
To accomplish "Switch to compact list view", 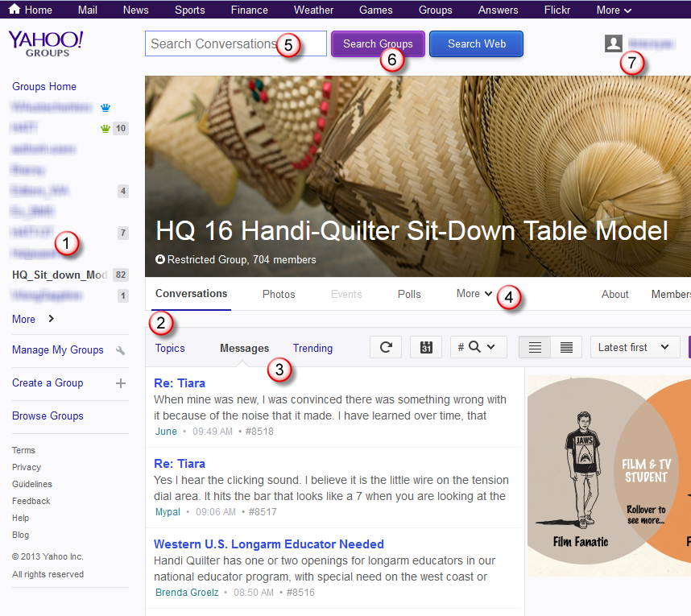I will [566, 347].
